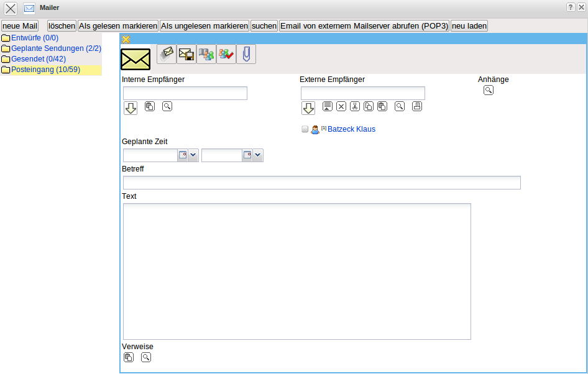Image resolution: width=588 pixels, height=374 pixels.
Task: Click the paperclip attachment icon
Action: tap(246, 54)
